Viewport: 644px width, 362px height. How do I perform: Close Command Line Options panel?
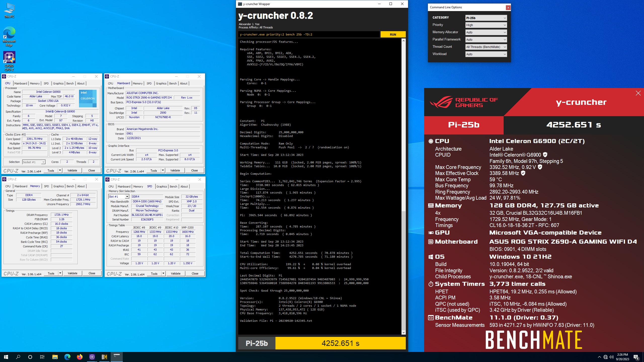[508, 8]
